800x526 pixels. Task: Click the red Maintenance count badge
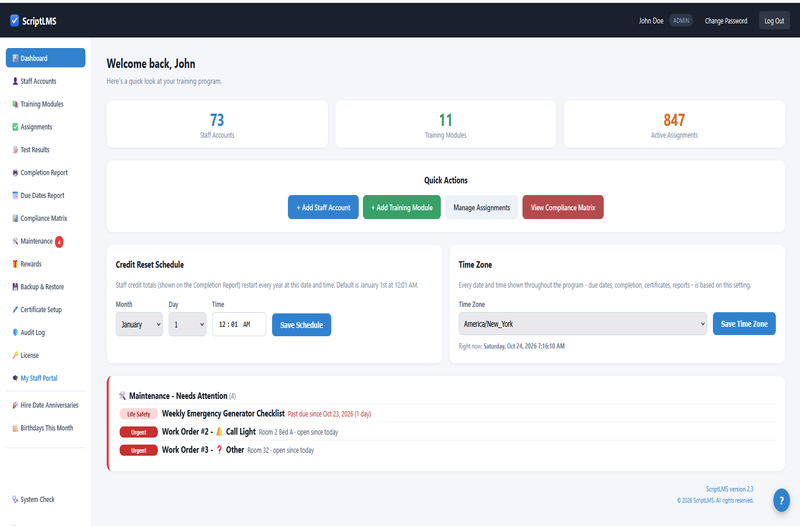(59, 242)
